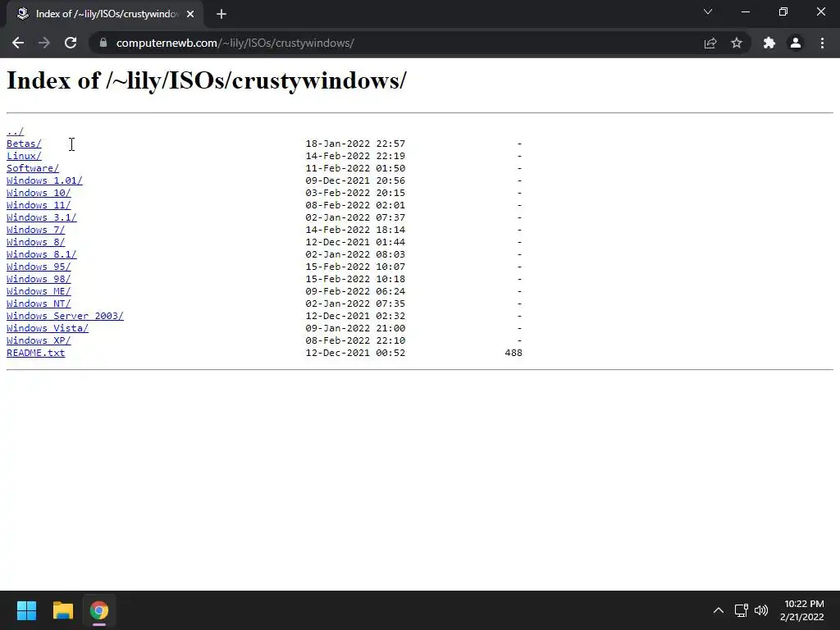The image size is (840, 630).
Task: Click the Software date 11-Feb-2022 01:50
Action: pos(355,168)
